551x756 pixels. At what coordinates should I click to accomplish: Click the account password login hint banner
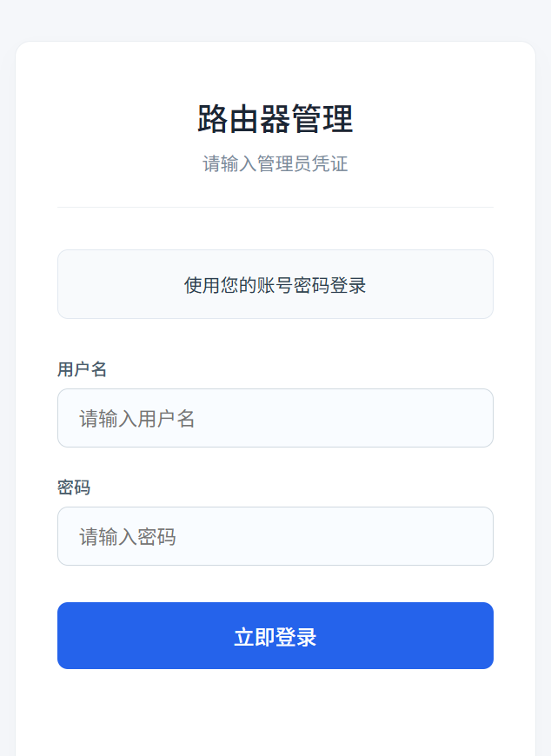pyautogui.click(x=275, y=284)
